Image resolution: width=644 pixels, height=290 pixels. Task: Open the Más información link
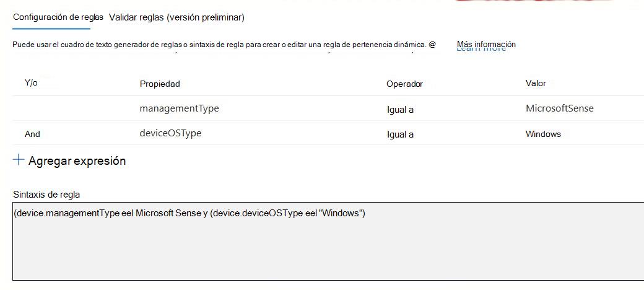pyautogui.click(x=486, y=44)
